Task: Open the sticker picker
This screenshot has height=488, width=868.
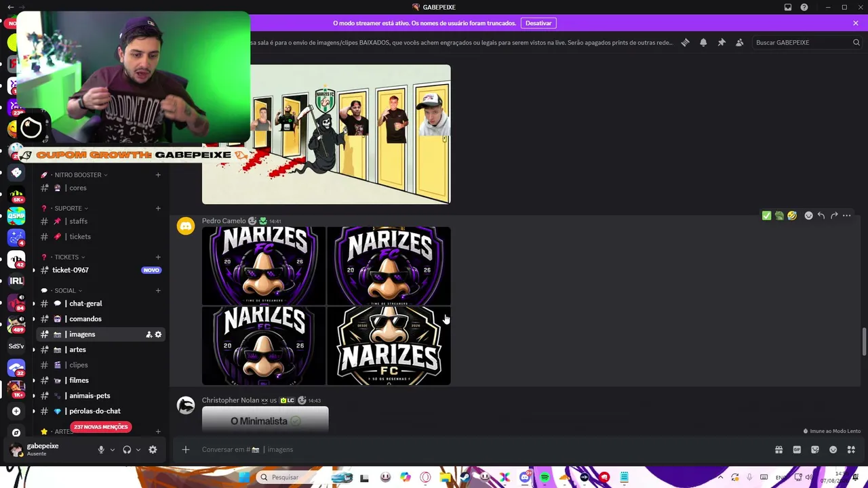Action: click(815, 449)
